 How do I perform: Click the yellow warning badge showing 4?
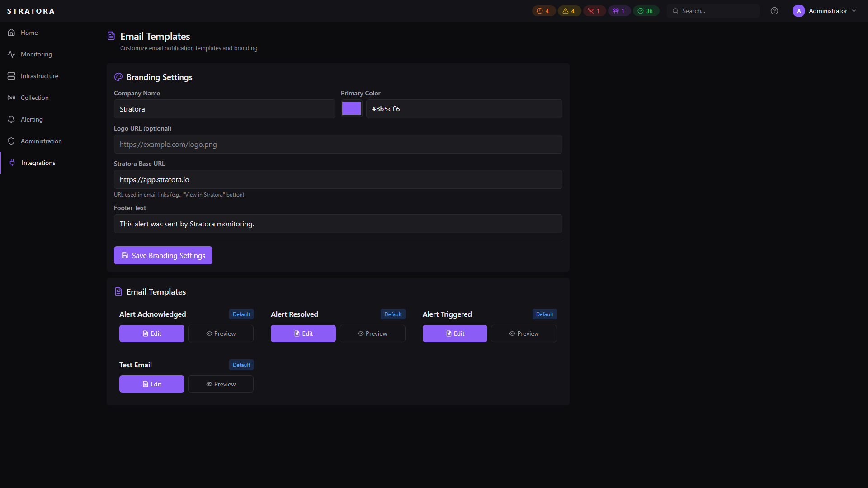tap(569, 11)
